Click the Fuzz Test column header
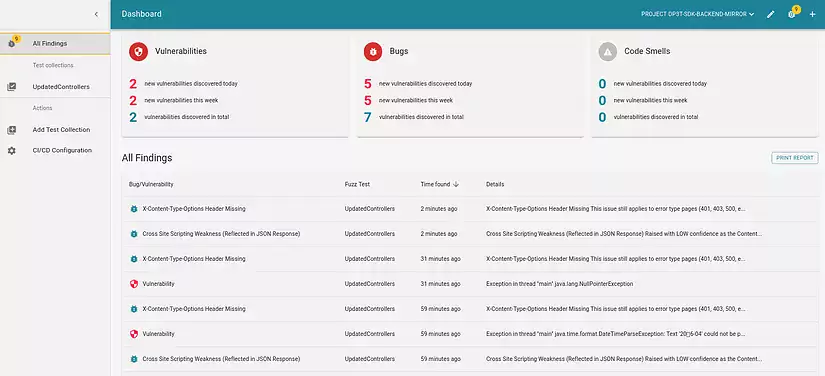This screenshot has height=376, width=825. pos(357,184)
